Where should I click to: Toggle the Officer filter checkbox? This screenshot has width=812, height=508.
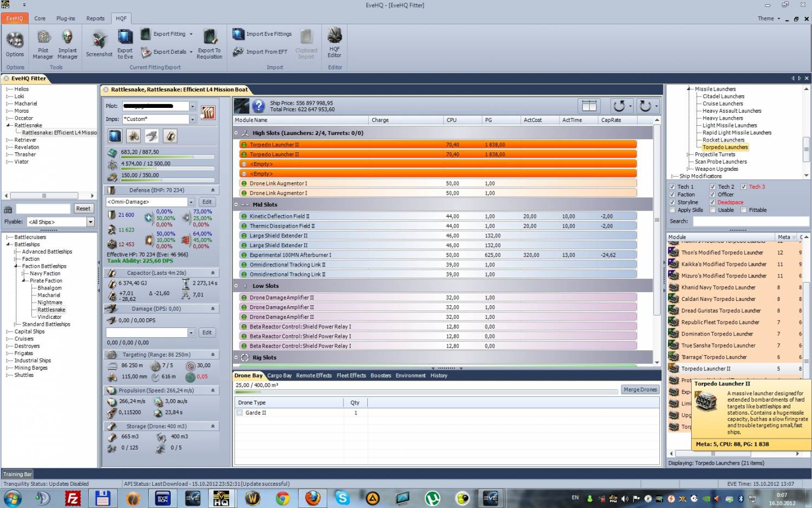[x=713, y=195]
